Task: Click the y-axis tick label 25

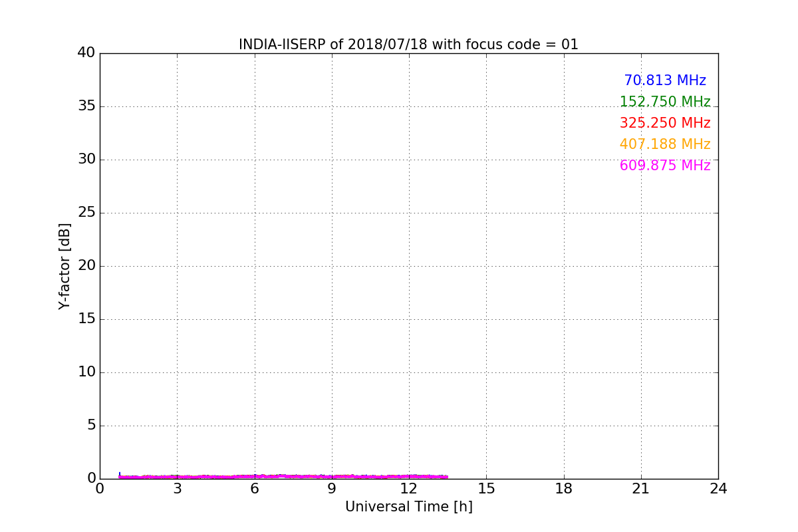Action: point(86,213)
